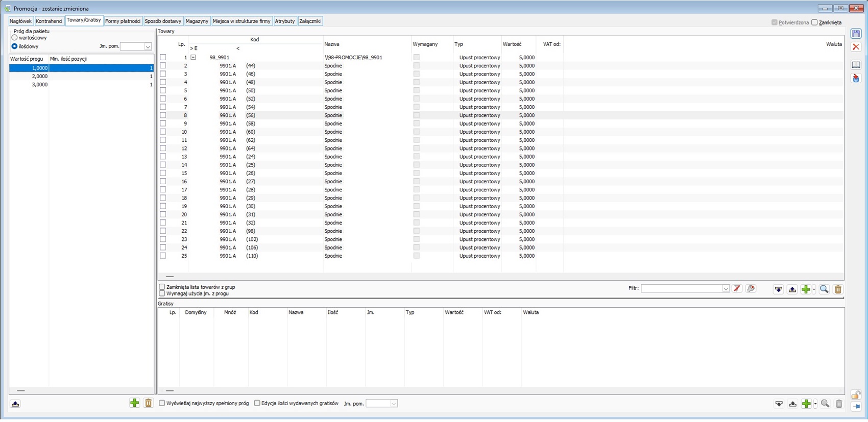
Task: Open the filter builder wrench icon
Action: pyautogui.click(x=751, y=289)
